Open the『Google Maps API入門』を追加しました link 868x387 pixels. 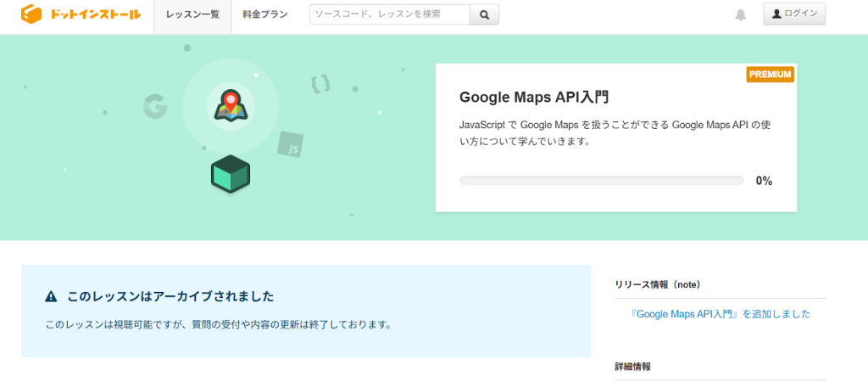[721, 314]
